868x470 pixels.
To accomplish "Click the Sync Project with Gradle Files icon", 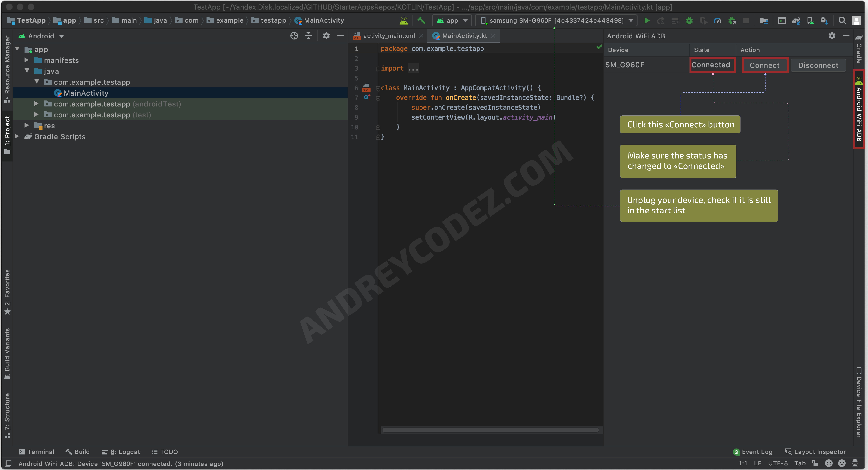I will click(x=796, y=21).
